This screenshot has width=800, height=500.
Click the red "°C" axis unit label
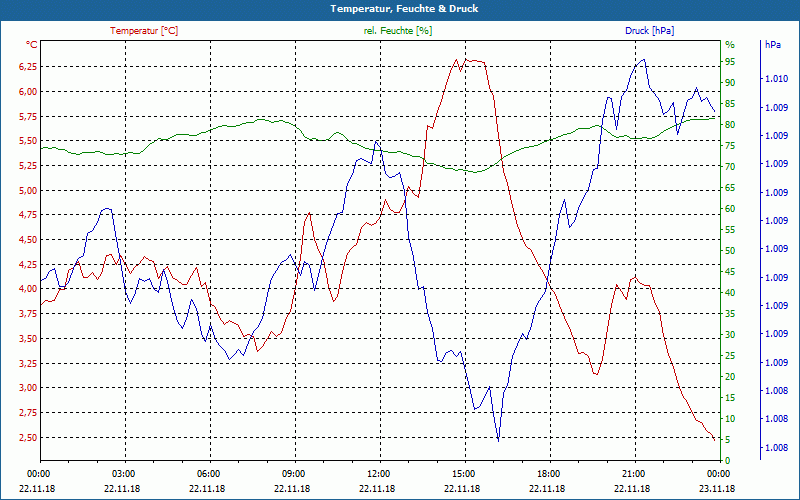(32, 45)
